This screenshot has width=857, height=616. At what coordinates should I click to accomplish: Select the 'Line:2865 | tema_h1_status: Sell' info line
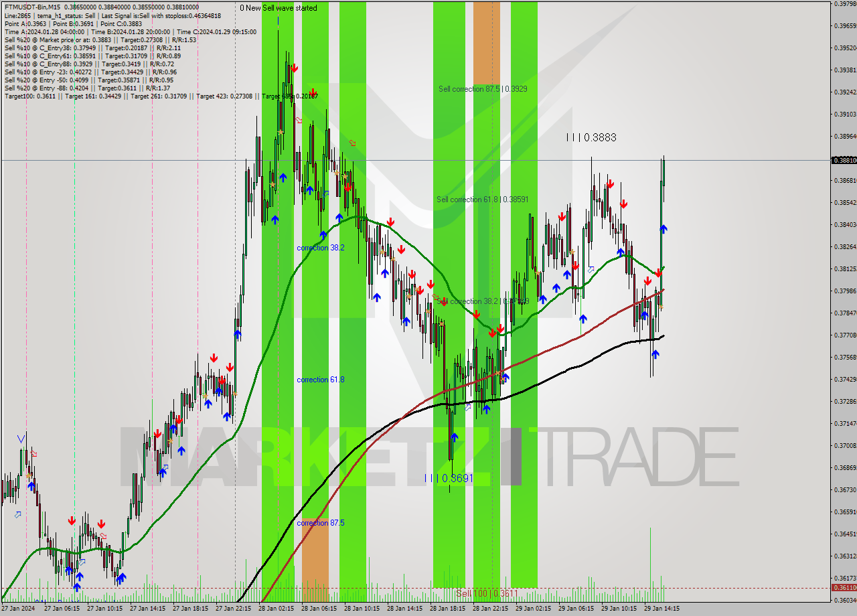pyautogui.click(x=112, y=15)
